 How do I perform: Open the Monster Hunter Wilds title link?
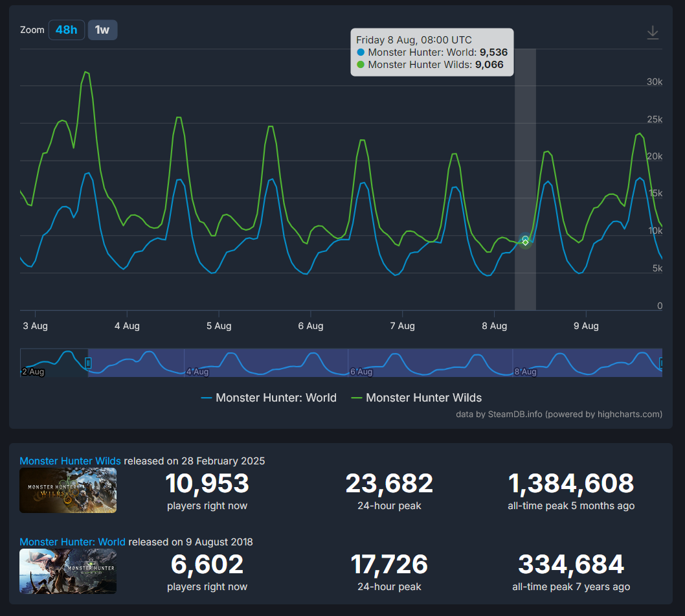point(71,461)
